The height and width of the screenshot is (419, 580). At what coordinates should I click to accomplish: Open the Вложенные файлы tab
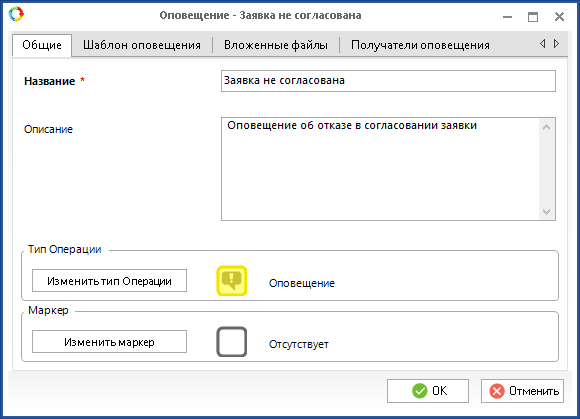276,45
